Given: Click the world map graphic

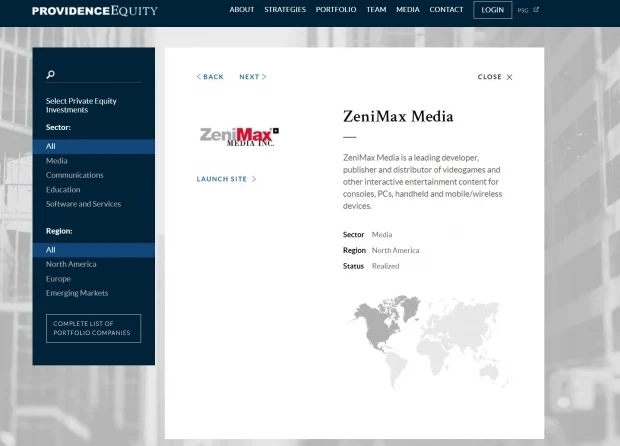Looking at the screenshot, I should tap(427, 341).
